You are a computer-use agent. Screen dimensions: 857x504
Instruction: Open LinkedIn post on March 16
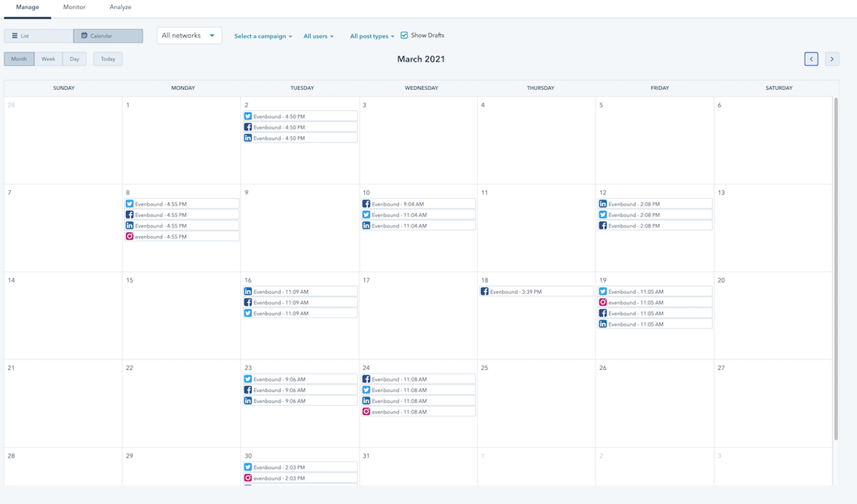[300, 292]
